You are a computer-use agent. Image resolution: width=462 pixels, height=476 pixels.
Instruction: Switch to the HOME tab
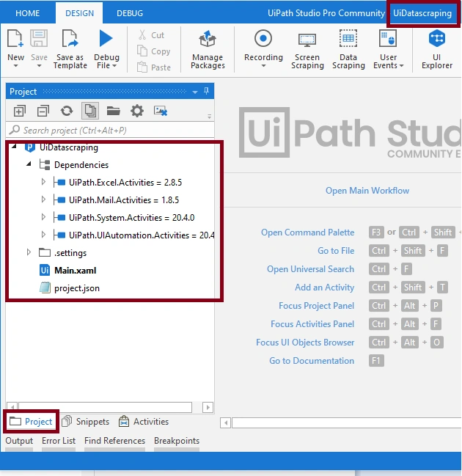28,13
